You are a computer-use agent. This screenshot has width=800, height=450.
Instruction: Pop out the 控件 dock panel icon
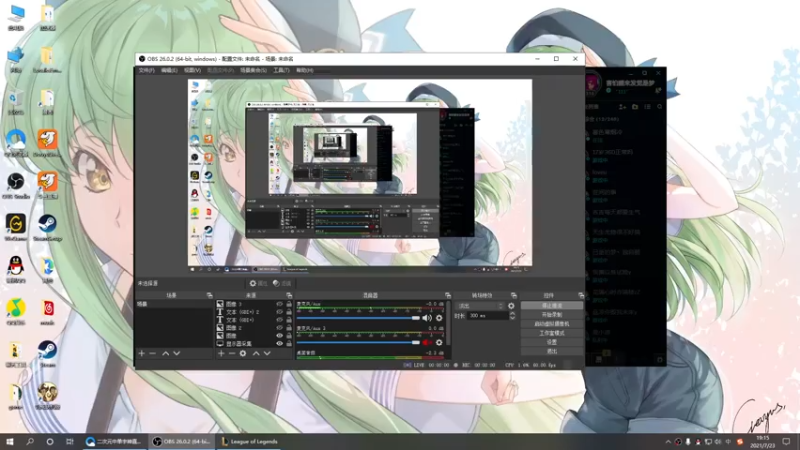(x=581, y=295)
